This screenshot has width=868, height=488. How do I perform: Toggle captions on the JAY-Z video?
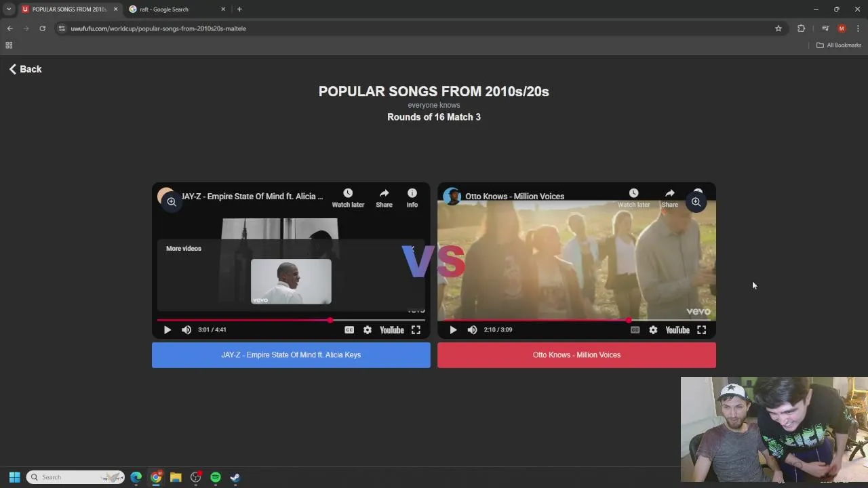(x=349, y=330)
